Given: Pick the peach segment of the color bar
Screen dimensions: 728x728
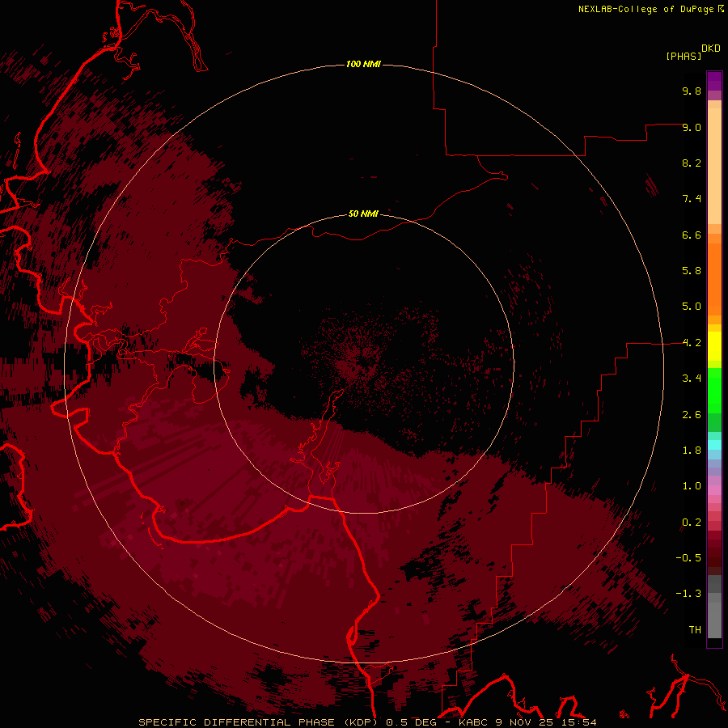Looking at the screenshot, I should coord(714,166).
